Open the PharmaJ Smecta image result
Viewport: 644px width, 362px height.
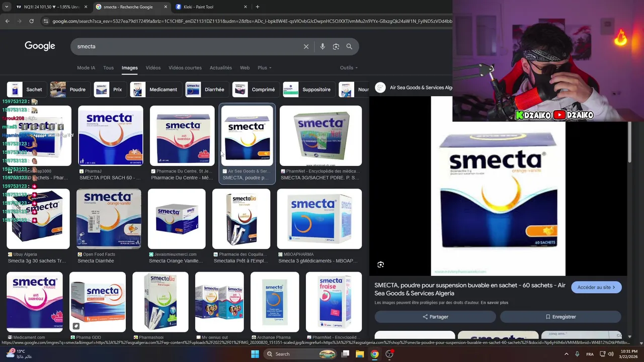pos(111,136)
